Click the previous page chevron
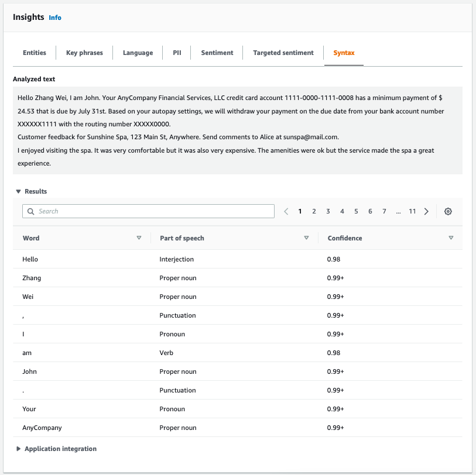This screenshot has height=475, width=476. tap(286, 211)
